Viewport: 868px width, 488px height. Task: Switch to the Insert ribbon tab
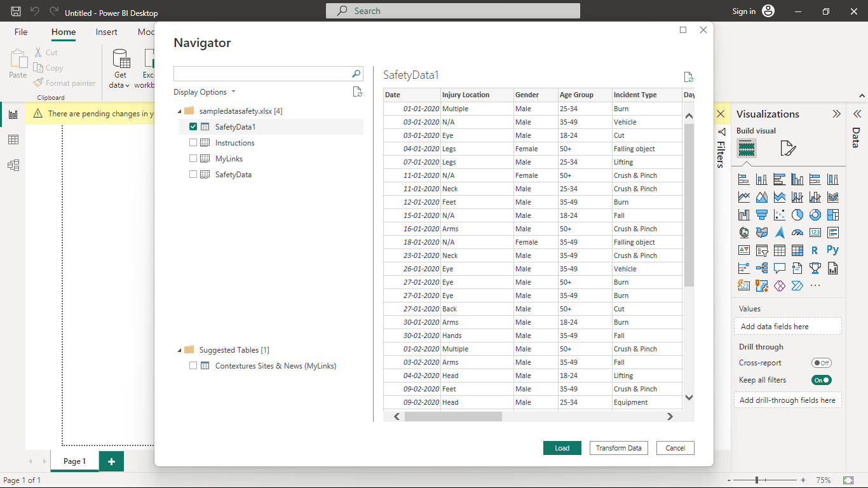(x=106, y=32)
